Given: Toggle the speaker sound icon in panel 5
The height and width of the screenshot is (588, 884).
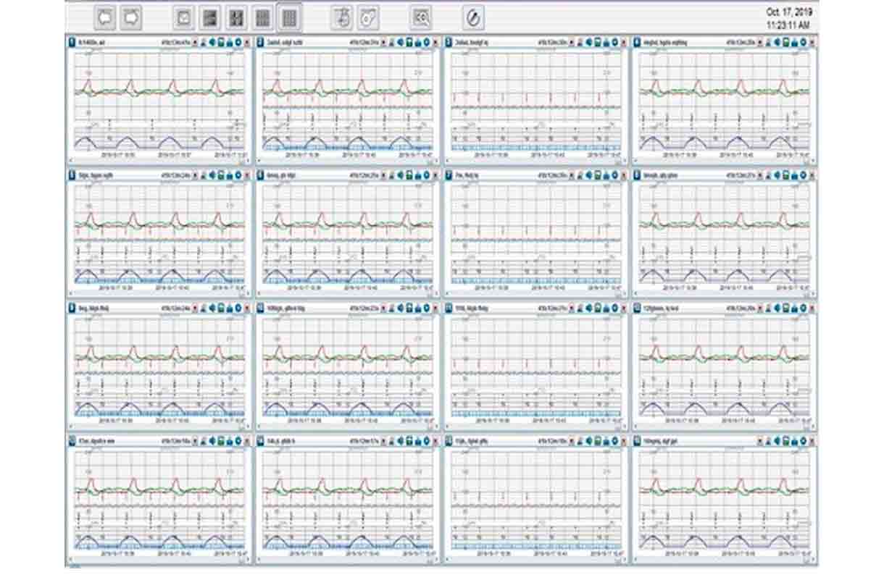Looking at the screenshot, I should coord(212,175).
